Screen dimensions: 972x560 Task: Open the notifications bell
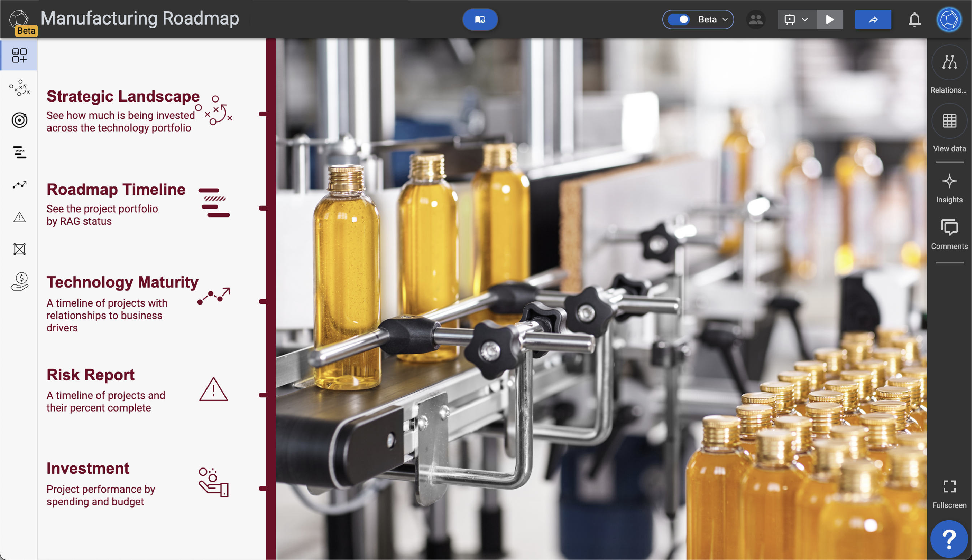pyautogui.click(x=915, y=19)
